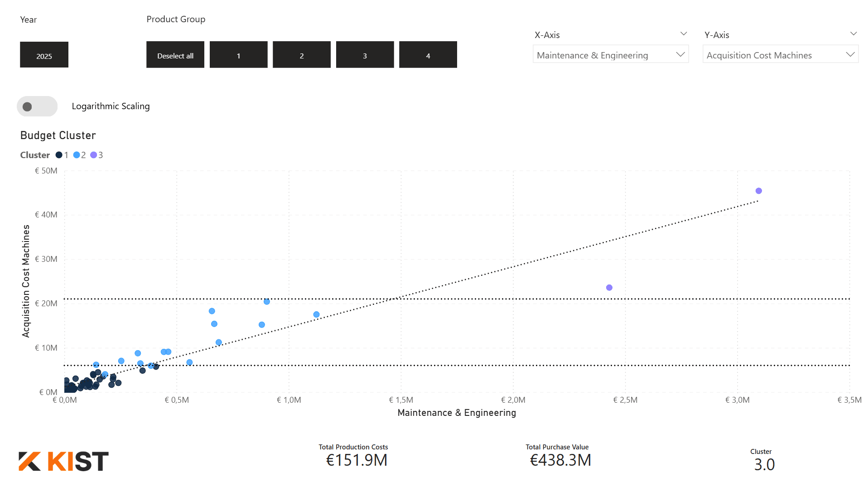This screenshot has width=868, height=487.
Task: Toggle Logarithmic Scaling switch
Action: click(37, 106)
